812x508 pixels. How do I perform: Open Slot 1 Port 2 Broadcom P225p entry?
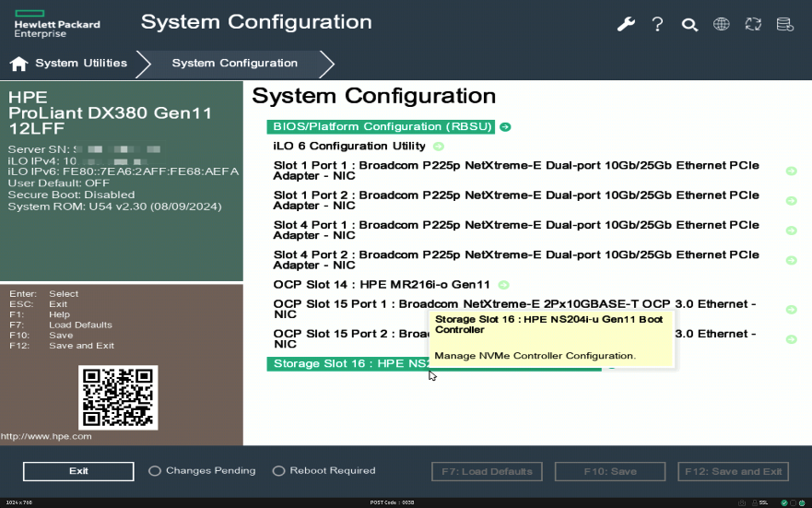(516, 200)
